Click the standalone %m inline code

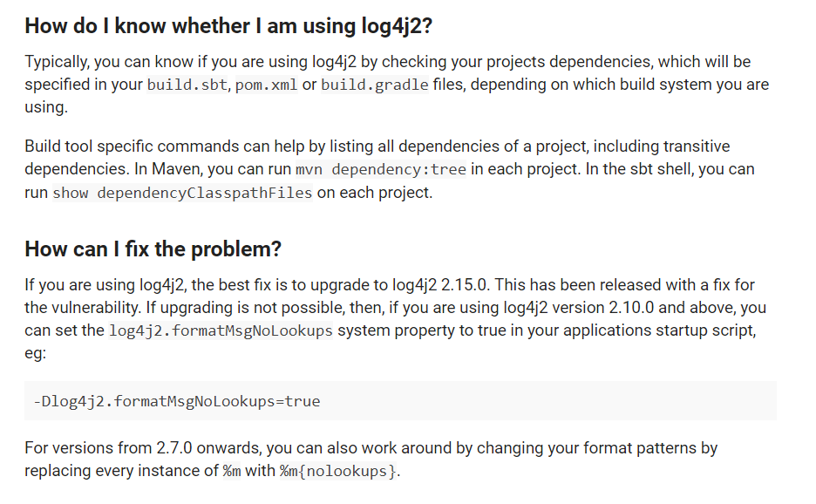232,471
